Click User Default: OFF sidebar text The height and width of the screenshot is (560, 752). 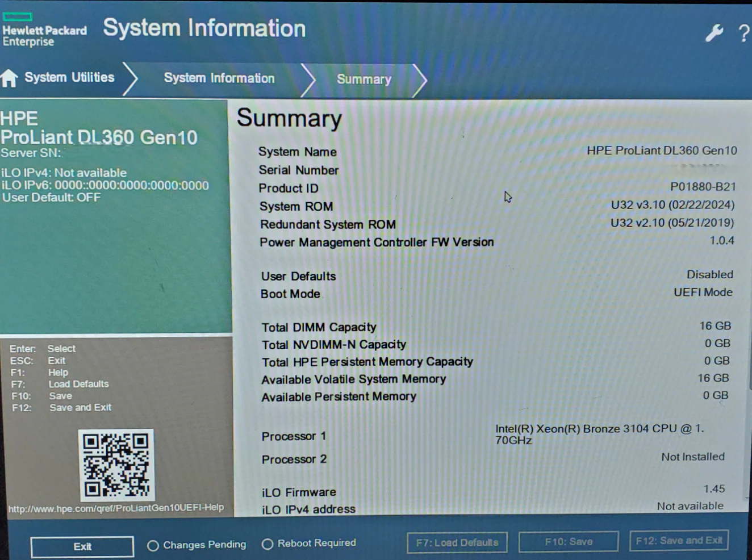pos(51,197)
